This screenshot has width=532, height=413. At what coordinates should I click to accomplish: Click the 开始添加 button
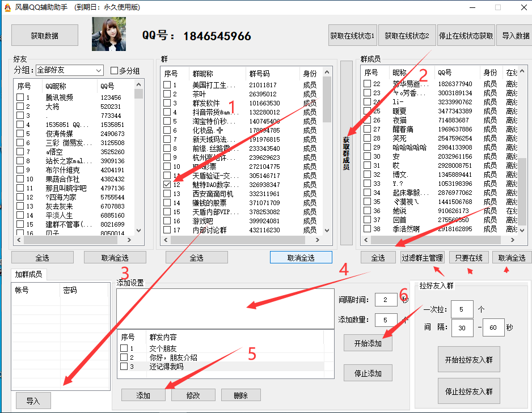368,343
